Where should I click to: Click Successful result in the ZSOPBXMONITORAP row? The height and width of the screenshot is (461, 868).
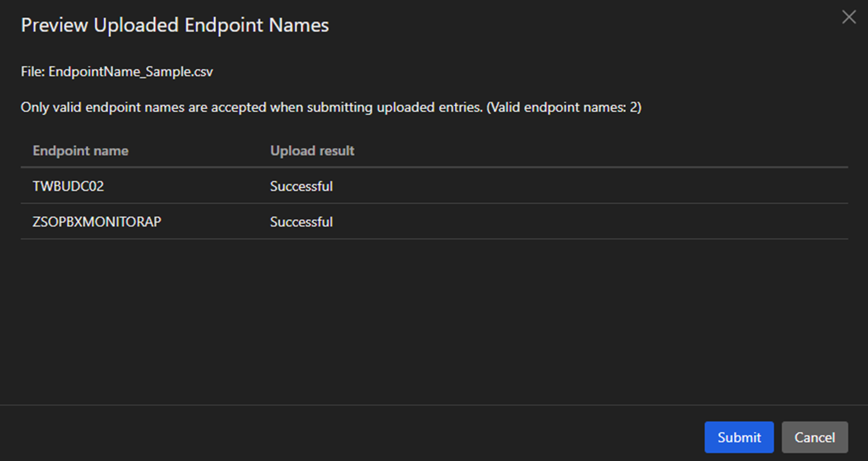click(x=302, y=222)
